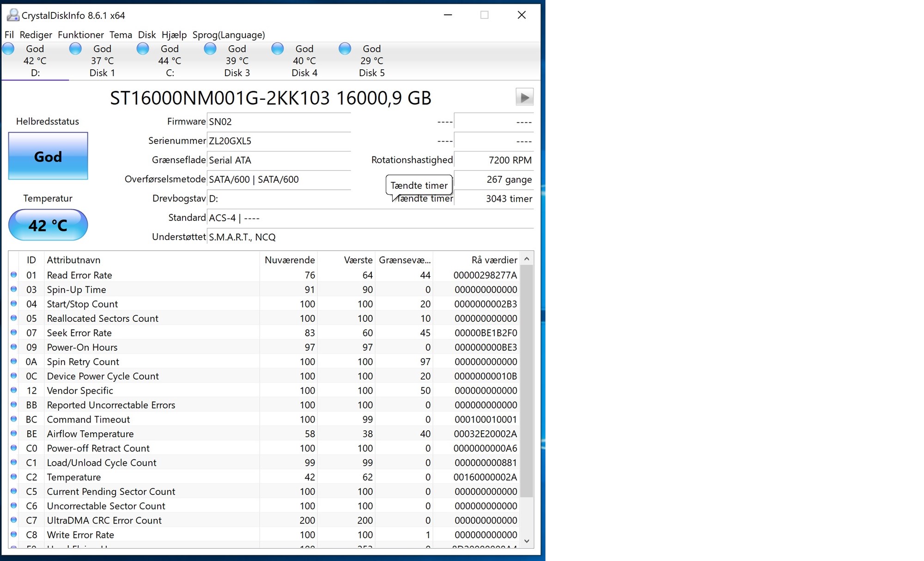Click the Grænsevæ... threshold column header
The image size is (924, 561).
[404, 260]
